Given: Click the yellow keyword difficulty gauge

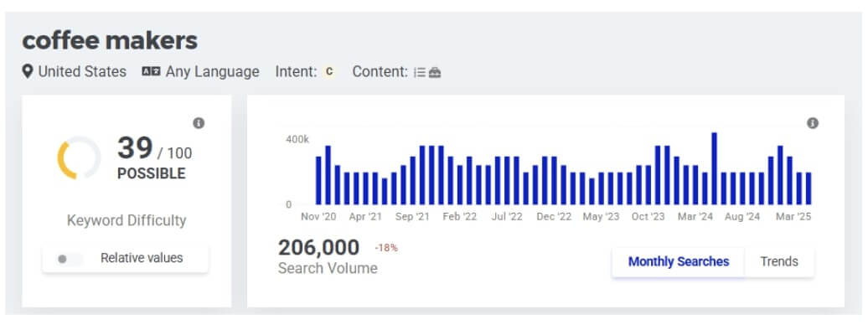Looking at the screenshot, I should [79, 157].
